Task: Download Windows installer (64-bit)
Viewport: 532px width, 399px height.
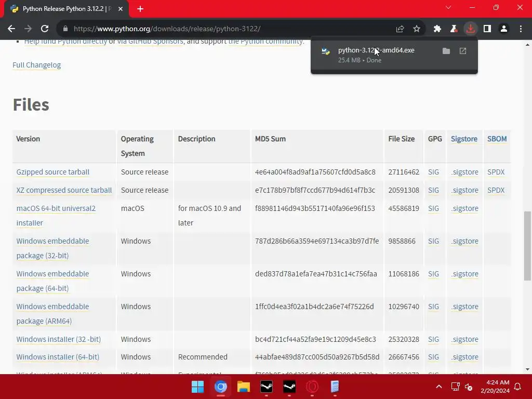Action: coord(58,357)
